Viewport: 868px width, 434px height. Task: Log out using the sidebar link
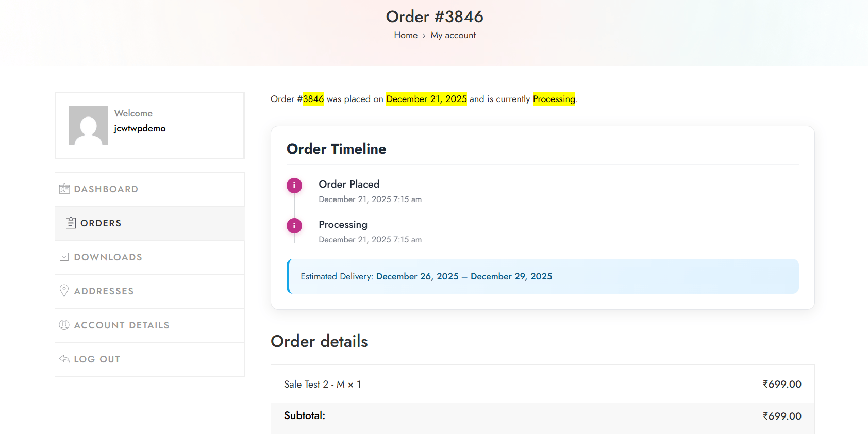coord(97,359)
